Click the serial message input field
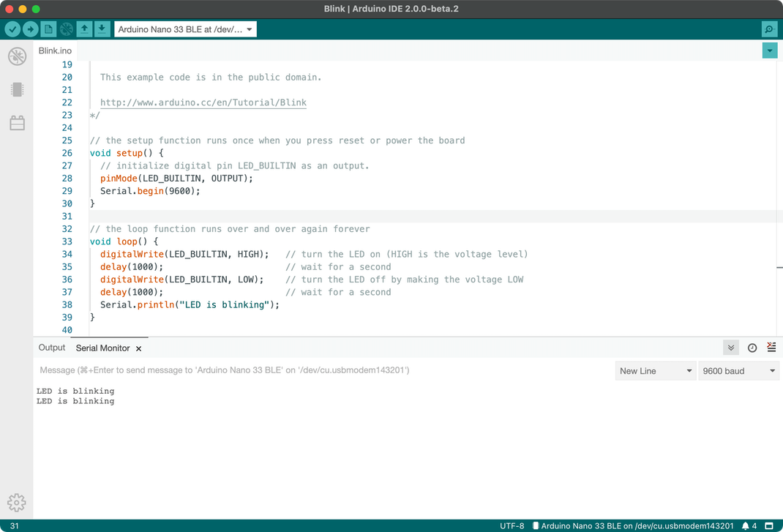The height and width of the screenshot is (532, 783). coord(322,370)
